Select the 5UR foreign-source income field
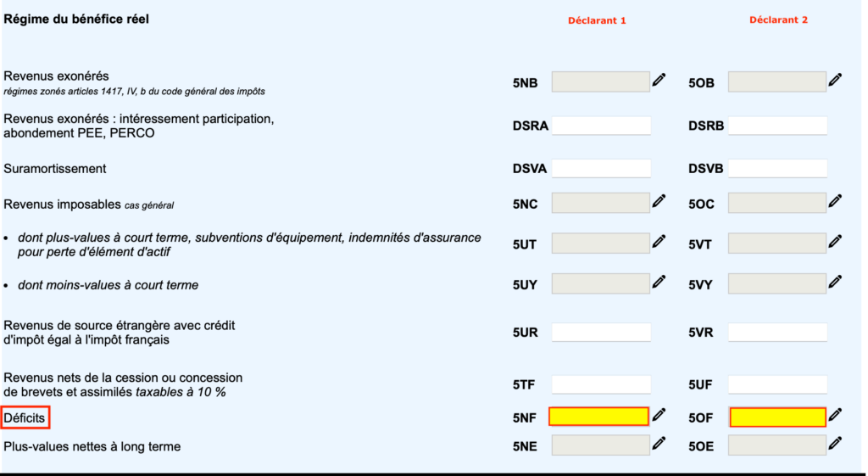 [x=601, y=333]
